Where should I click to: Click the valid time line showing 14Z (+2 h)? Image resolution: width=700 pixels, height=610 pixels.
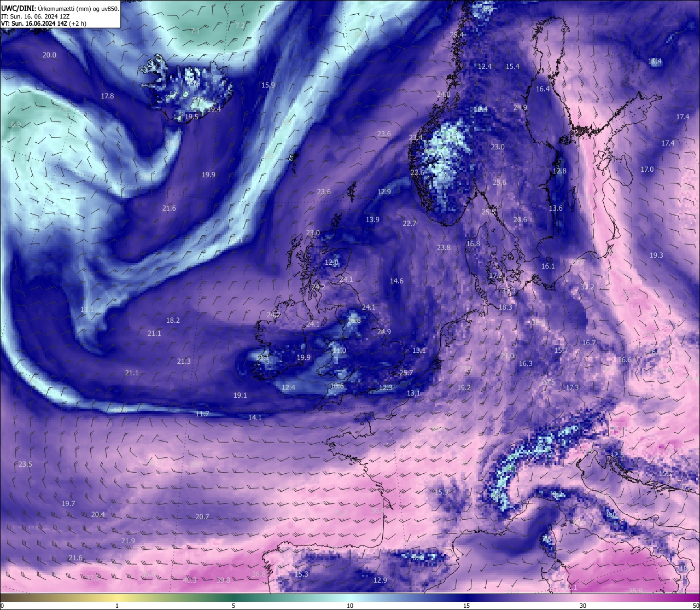tap(44, 24)
